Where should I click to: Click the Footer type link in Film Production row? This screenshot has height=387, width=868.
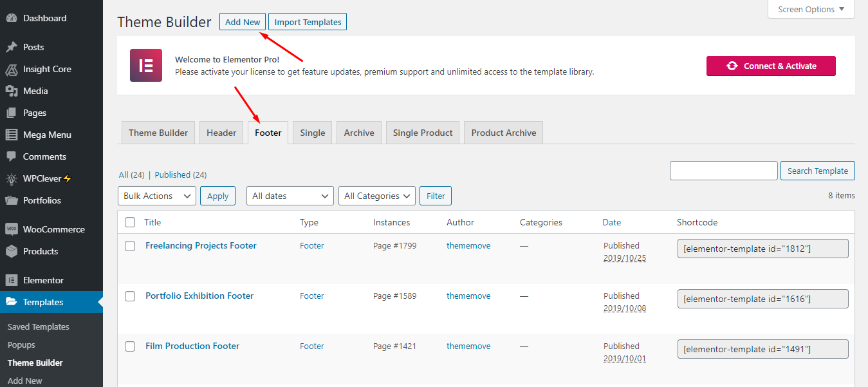tap(312, 346)
